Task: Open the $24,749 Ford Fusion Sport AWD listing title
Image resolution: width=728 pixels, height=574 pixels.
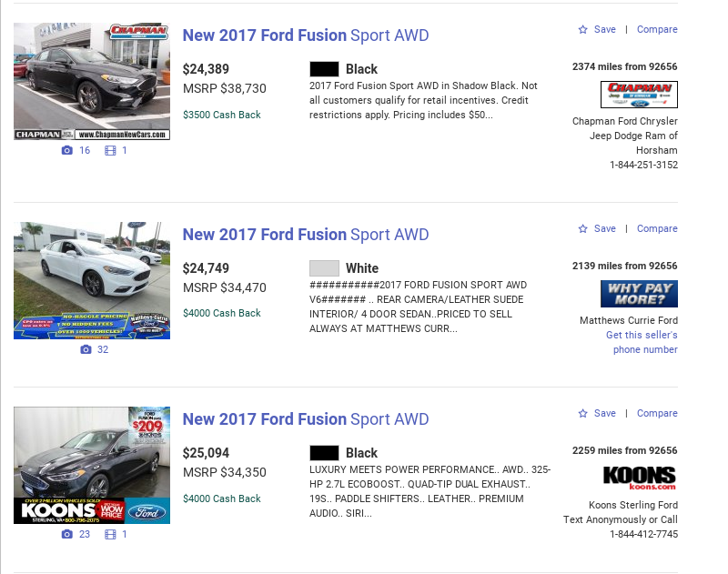Action: tap(306, 235)
